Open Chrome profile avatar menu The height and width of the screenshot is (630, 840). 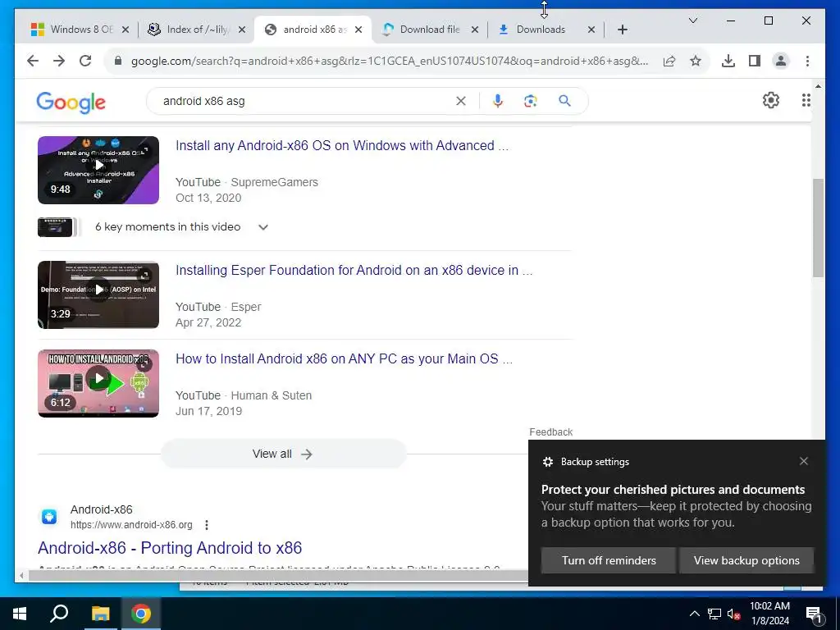click(x=781, y=61)
